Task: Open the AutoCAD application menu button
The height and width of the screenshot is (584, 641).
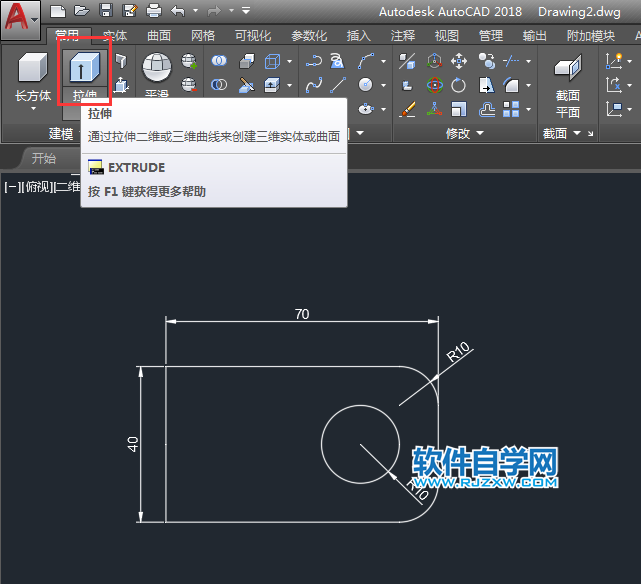Action: (x=20, y=20)
